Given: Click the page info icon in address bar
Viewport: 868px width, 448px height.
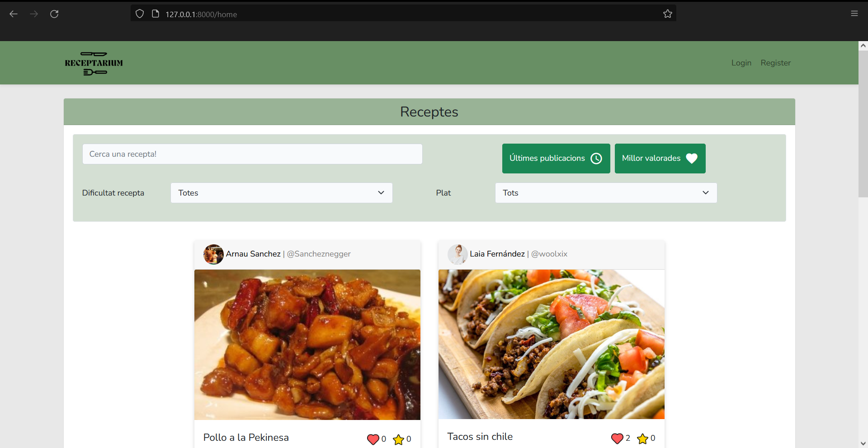Looking at the screenshot, I should click(x=156, y=14).
